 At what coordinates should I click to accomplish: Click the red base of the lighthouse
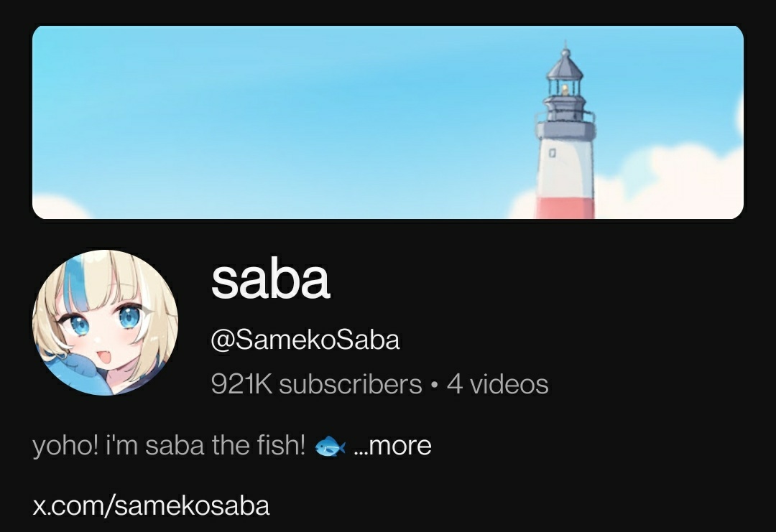tap(565, 207)
